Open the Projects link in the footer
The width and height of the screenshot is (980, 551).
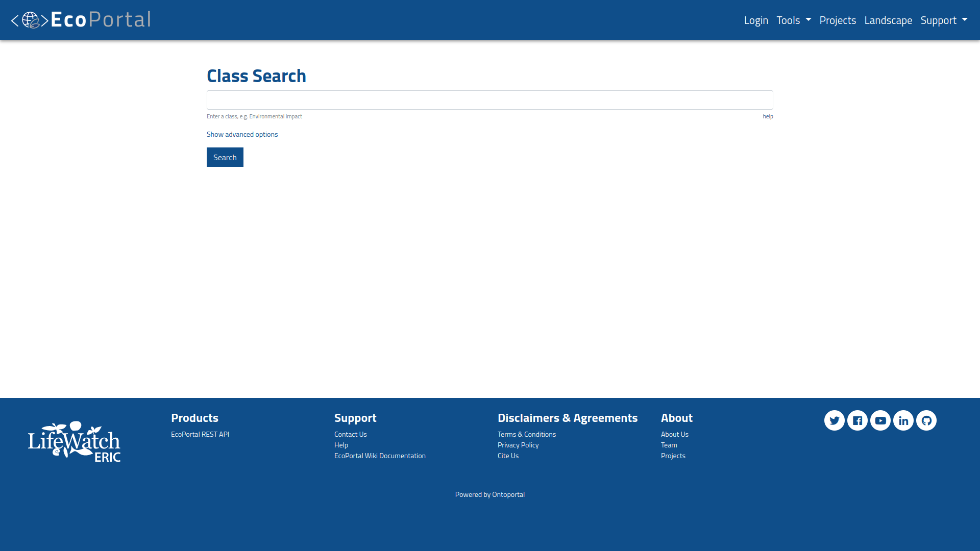click(x=673, y=456)
